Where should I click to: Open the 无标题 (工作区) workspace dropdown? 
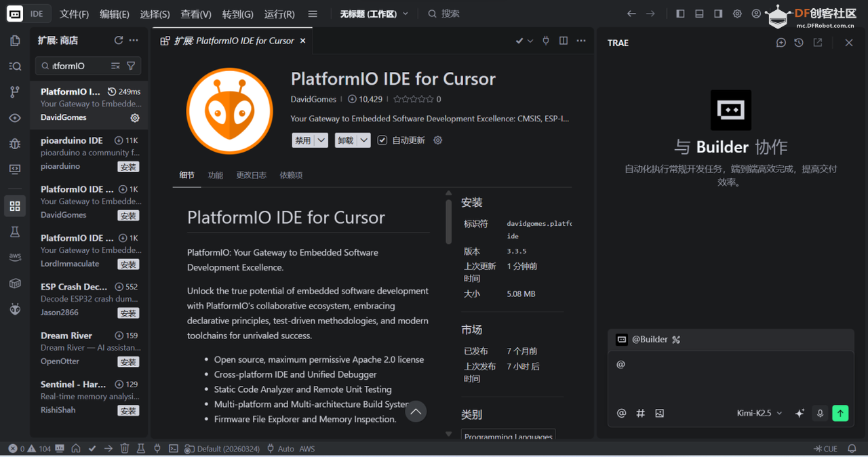(374, 13)
